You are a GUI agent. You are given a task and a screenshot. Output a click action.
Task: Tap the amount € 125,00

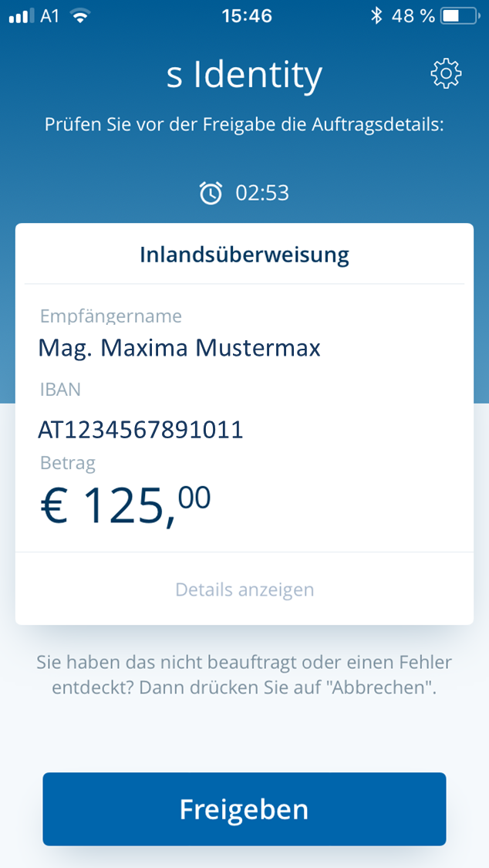click(x=125, y=505)
